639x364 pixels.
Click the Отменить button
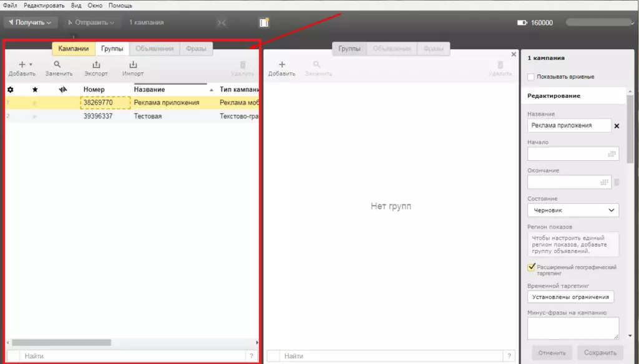click(x=552, y=353)
